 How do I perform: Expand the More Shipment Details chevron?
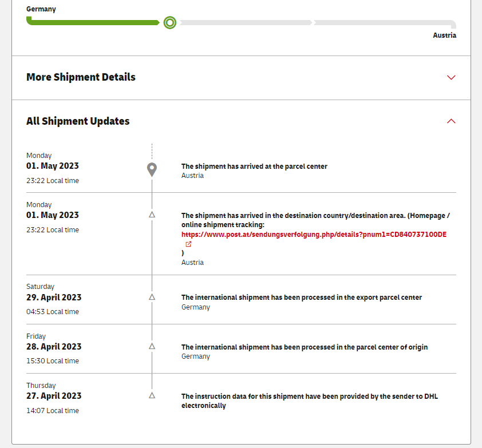[x=451, y=77]
